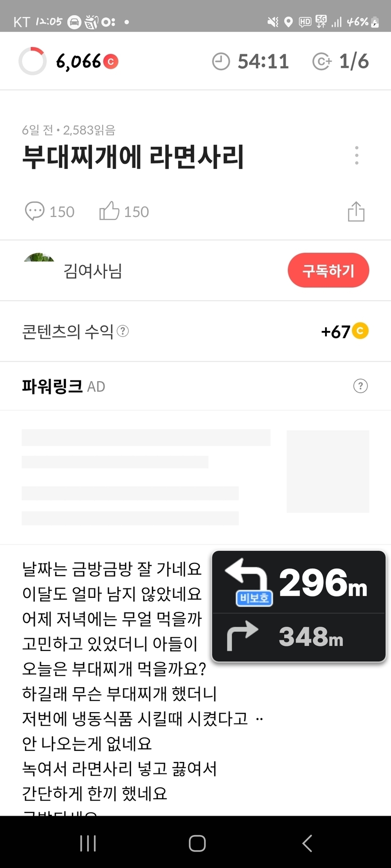
Task: Tap the clock timer icon
Action: coord(221,62)
